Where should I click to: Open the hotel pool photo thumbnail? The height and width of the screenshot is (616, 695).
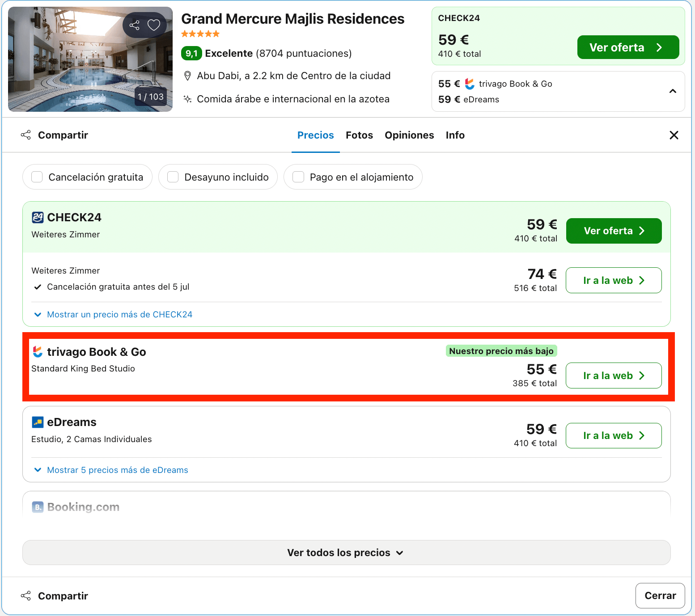coord(90,59)
